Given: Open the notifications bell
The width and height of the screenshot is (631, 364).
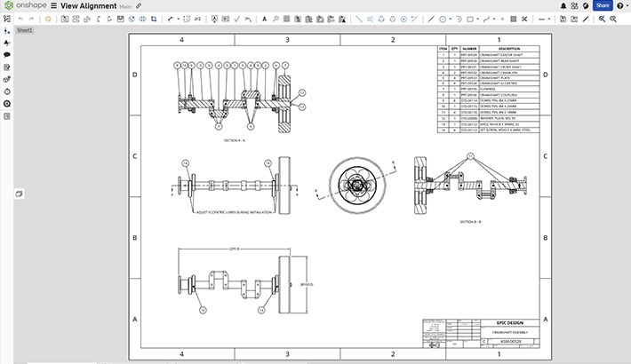Looking at the screenshot, I should pyautogui.click(x=563, y=5).
